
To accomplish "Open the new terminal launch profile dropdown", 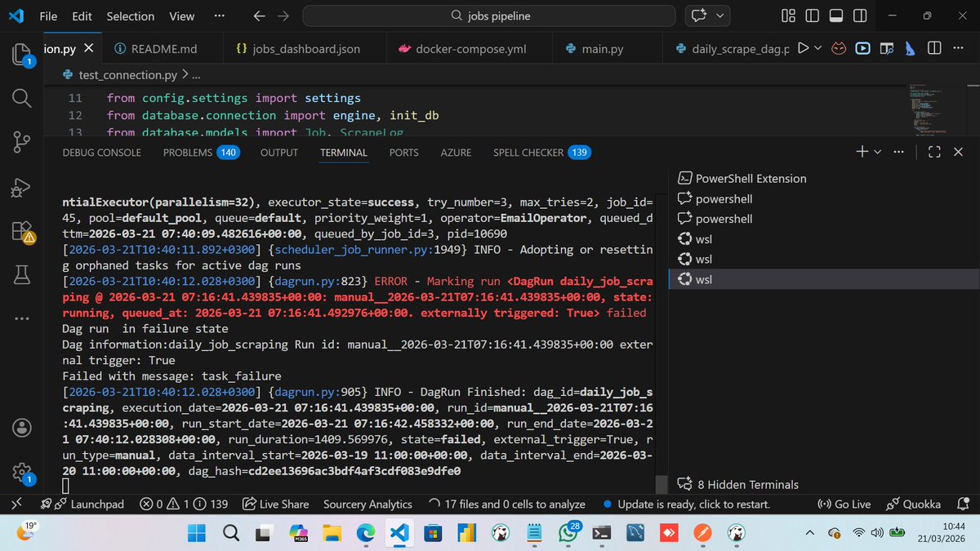I will [878, 152].
